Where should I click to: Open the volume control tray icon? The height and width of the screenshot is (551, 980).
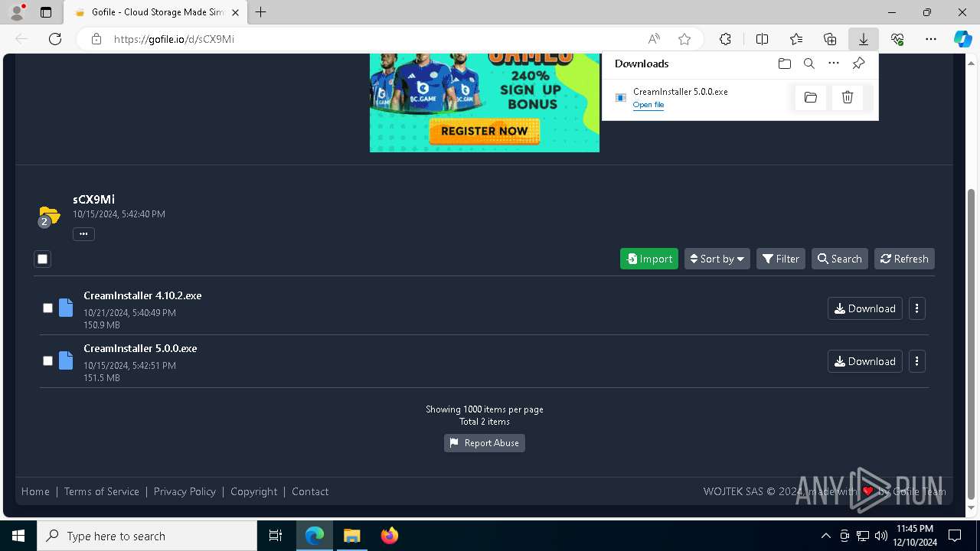(x=880, y=536)
